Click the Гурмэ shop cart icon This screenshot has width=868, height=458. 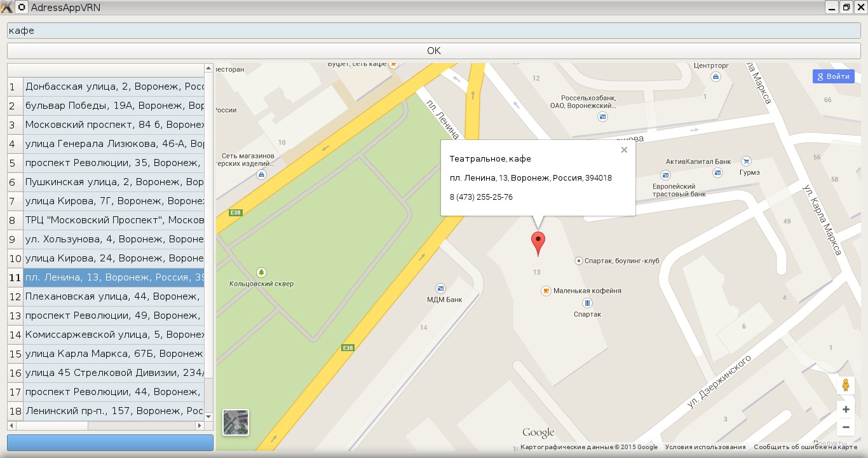pos(746,161)
